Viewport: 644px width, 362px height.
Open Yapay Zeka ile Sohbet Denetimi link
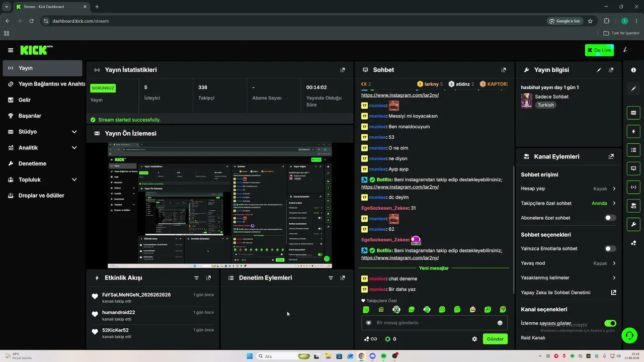point(569,292)
